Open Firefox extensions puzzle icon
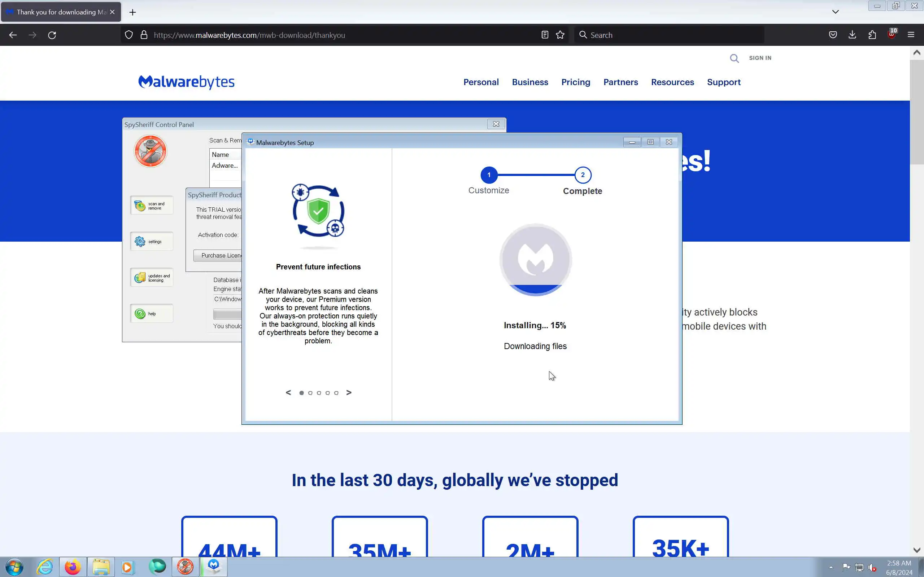 [872, 35]
